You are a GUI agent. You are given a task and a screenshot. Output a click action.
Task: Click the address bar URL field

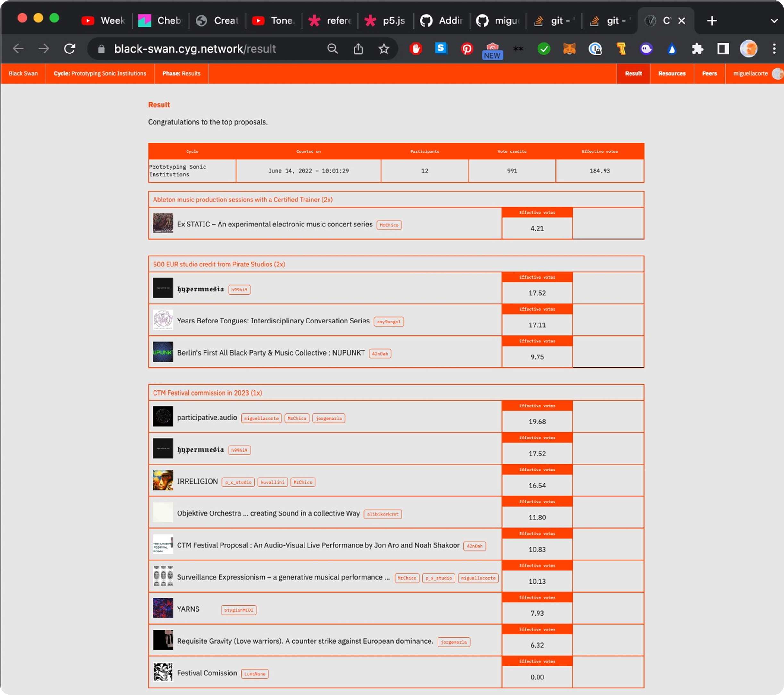tap(195, 49)
